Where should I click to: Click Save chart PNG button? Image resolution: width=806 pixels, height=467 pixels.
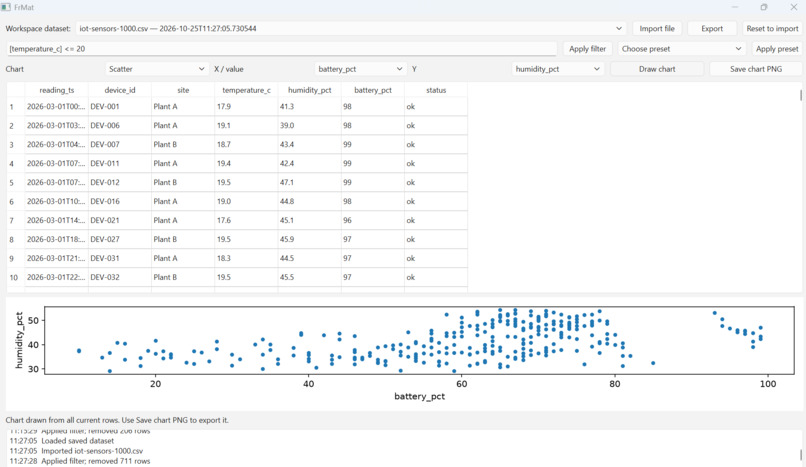pyautogui.click(x=756, y=69)
